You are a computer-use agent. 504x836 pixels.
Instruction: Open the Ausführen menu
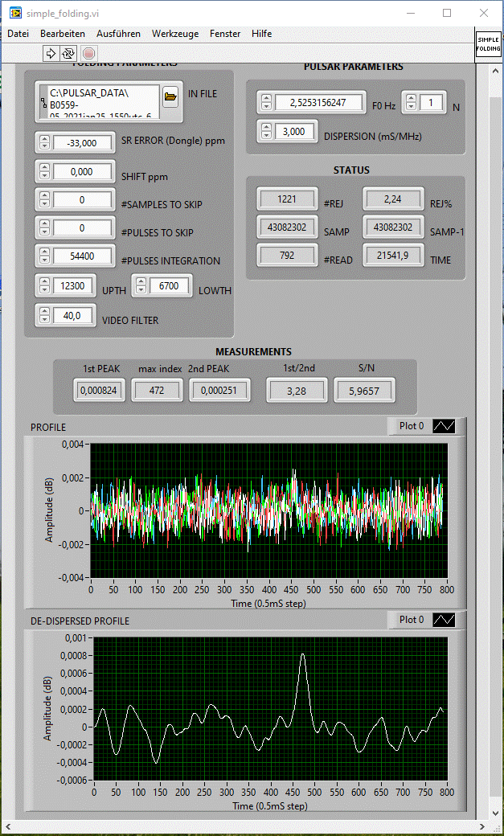pyautogui.click(x=118, y=34)
